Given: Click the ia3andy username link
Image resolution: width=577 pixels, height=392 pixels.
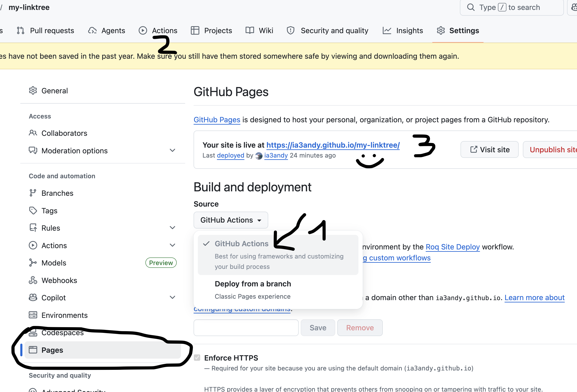Looking at the screenshot, I should [x=276, y=156].
